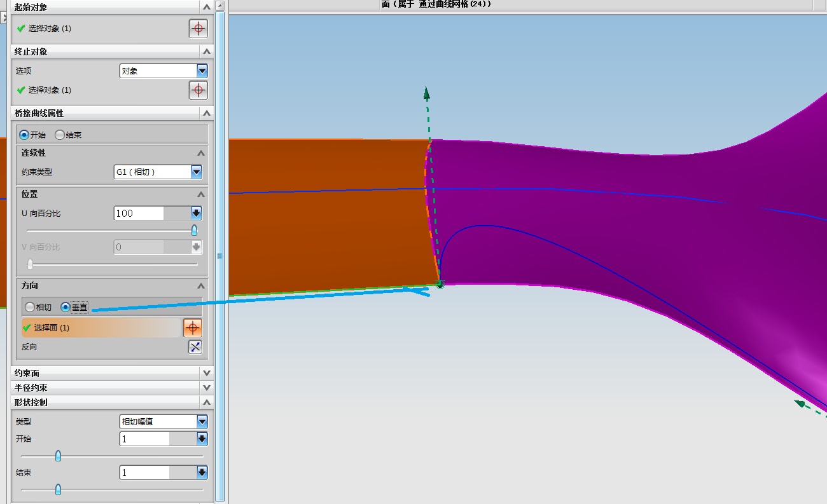Collapse the 方向 group
Image resolution: width=827 pixels, height=504 pixels.
pyautogui.click(x=201, y=286)
